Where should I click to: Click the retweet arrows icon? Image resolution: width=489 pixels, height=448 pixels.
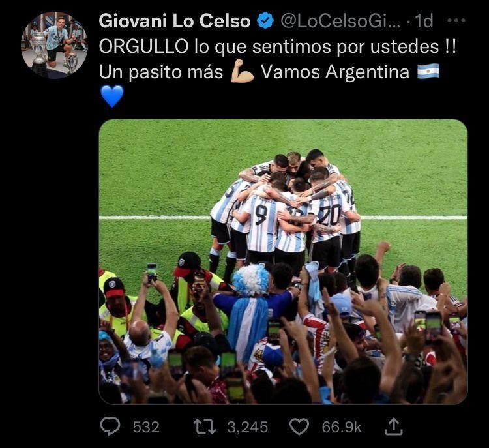pyautogui.click(x=205, y=426)
